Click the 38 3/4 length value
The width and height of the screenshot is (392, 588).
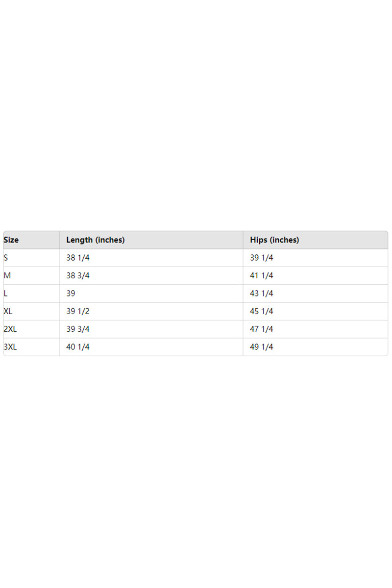[78, 276]
